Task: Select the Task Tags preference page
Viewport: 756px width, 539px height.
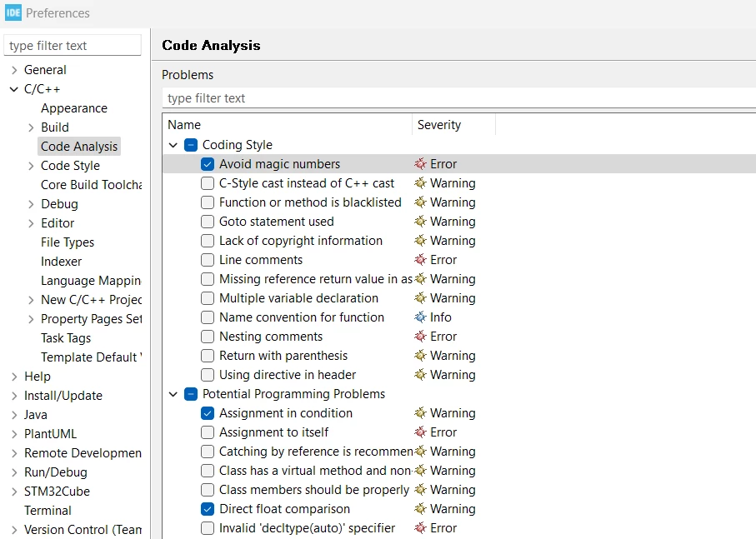Action: click(66, 338)
